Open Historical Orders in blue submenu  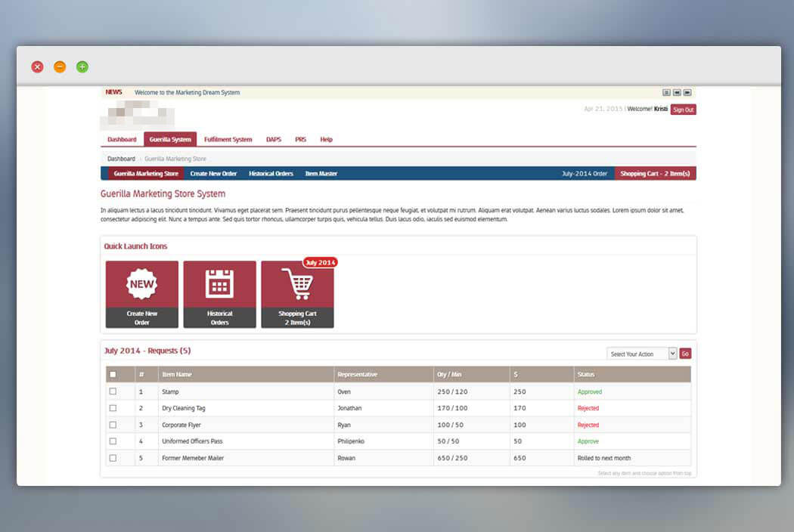(x=271, y=174)
